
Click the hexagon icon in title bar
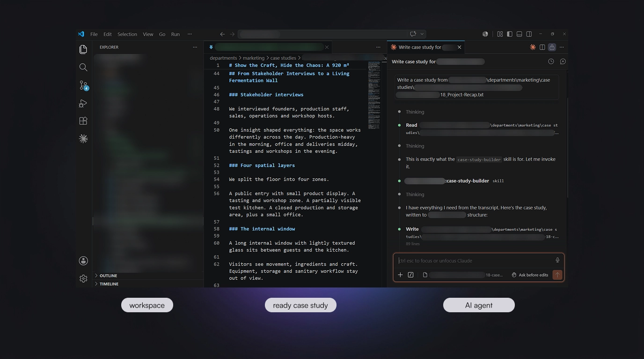pyautogui.click(x=485, y=34)
